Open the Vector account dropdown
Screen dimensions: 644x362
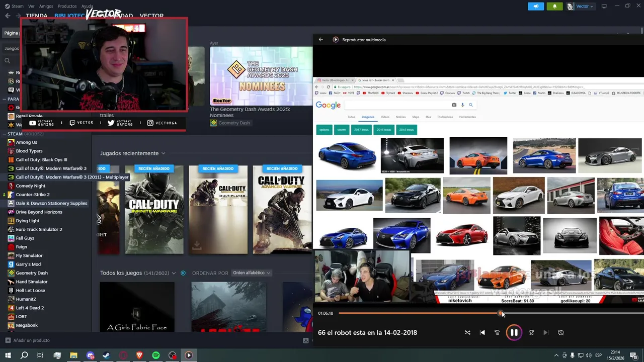(581, 6)
